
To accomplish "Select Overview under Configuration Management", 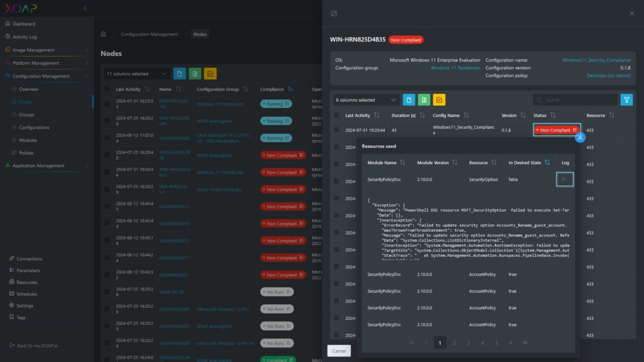I will pos(28,89).
